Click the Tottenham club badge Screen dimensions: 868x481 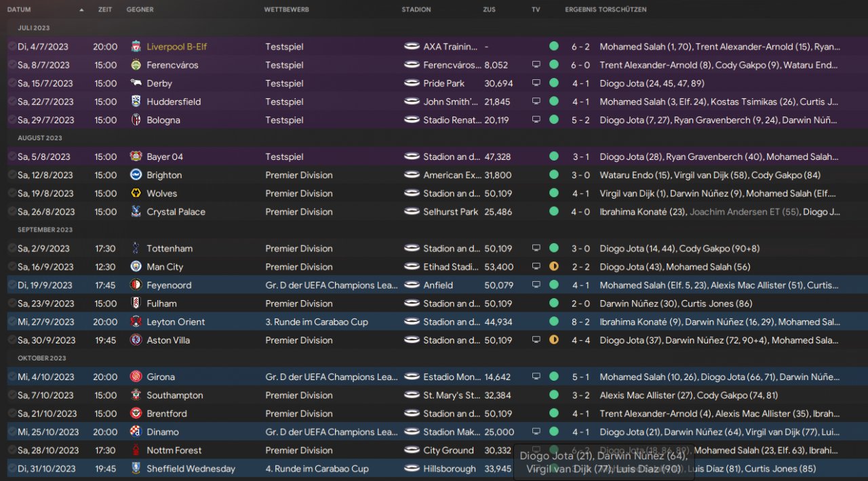[x=136, y=249]
